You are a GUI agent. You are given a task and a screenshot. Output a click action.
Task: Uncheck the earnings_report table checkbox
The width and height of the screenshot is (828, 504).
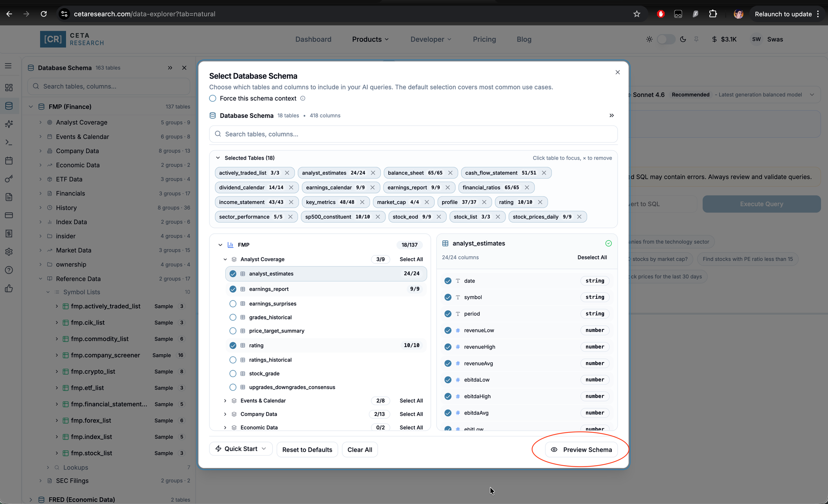pos(233,289)
